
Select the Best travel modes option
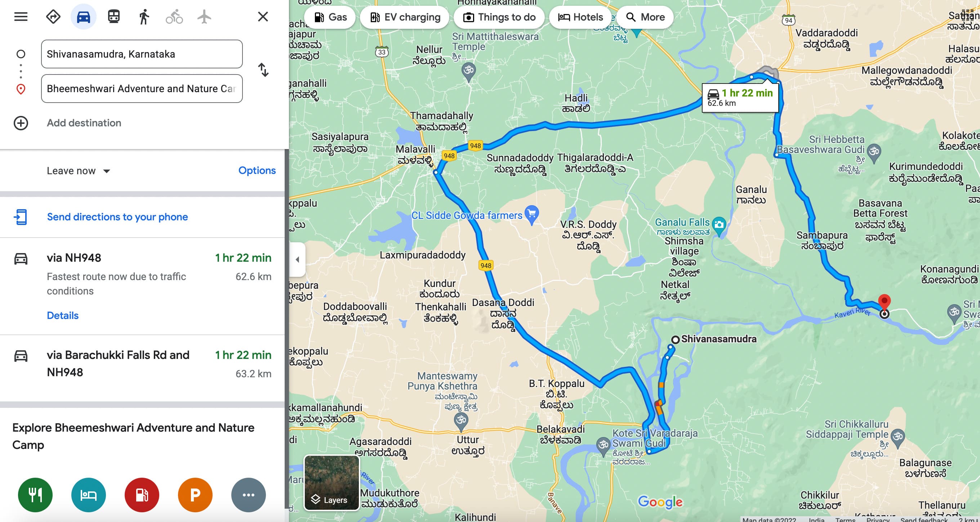53,17
